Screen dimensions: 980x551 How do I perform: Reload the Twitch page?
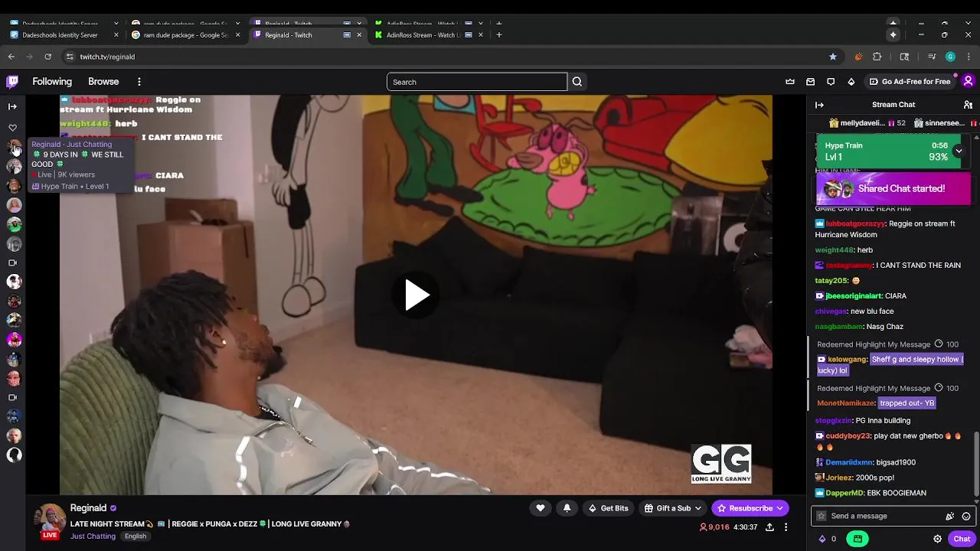[x=47, y=57]
